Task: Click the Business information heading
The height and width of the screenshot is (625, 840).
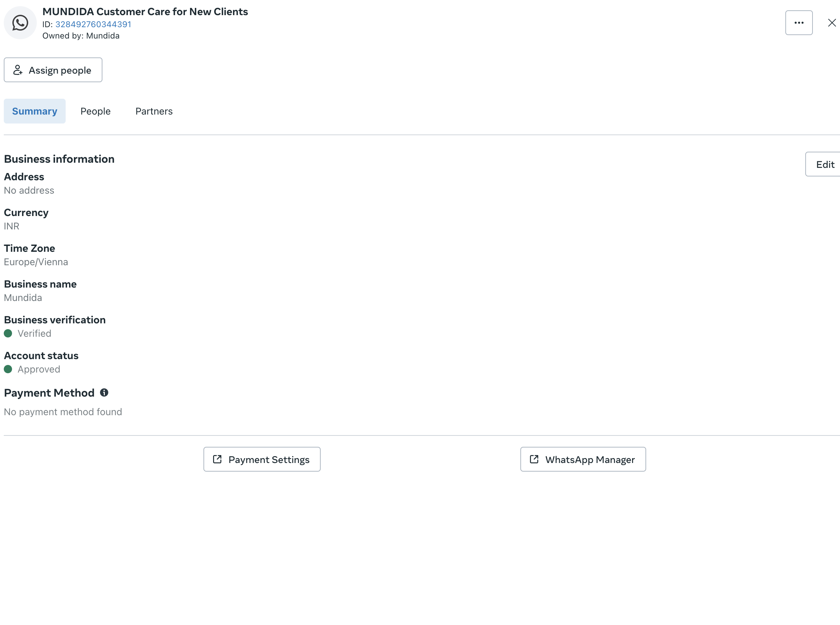Action: click(59, 159)
